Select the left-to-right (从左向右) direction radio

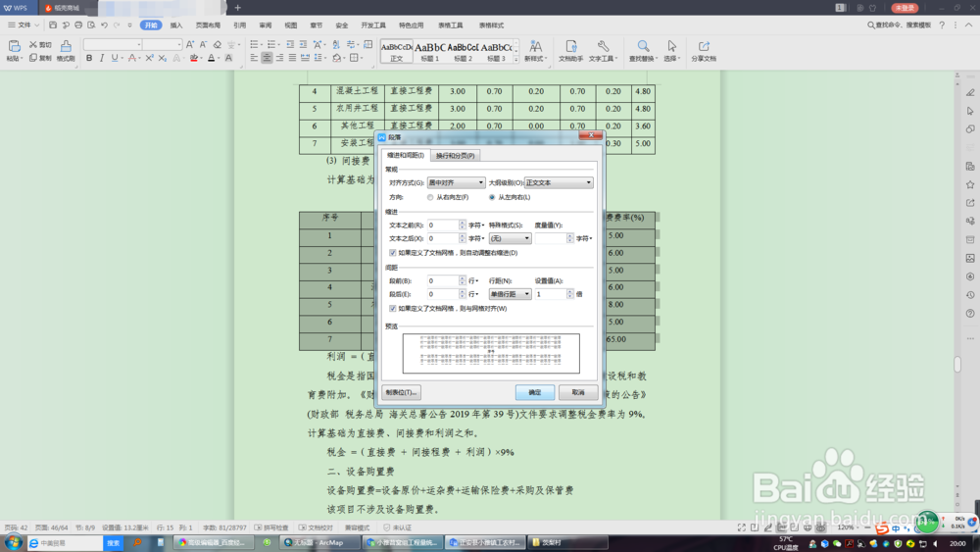pos(492,197)
